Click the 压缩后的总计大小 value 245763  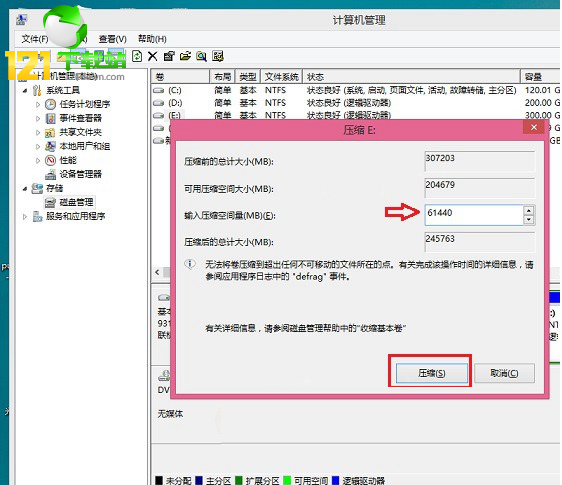(480, 241)
